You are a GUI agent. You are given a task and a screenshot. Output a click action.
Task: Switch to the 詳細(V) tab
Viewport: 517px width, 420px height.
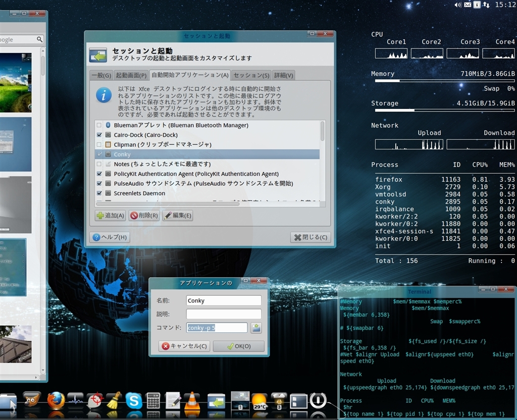[283, 75]
